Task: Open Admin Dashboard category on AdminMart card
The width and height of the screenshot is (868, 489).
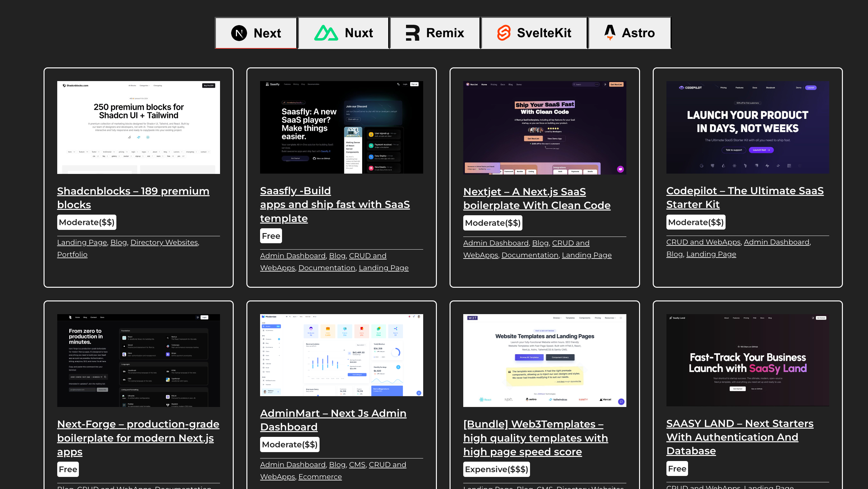Action: (x=293, y=465)
